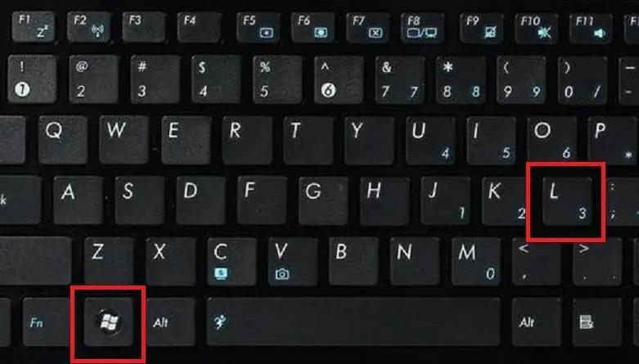
Task: Click the right Alt key
Action: click(x=536, y=321)
